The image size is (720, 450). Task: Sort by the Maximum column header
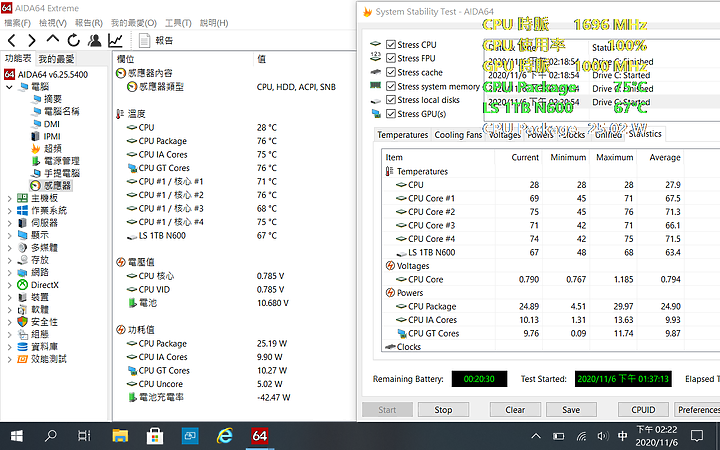tap(614, 158)
